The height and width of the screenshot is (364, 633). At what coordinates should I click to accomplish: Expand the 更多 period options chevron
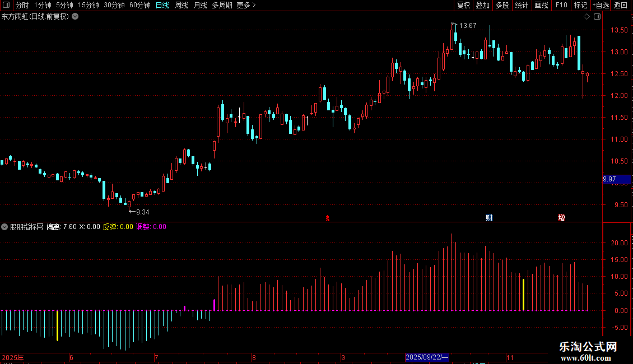[x=254, y=5]
